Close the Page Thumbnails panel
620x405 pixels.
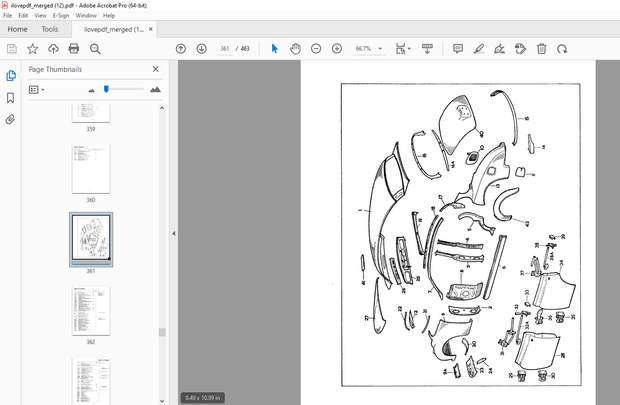pyautogui.click(x=156, y=69)
